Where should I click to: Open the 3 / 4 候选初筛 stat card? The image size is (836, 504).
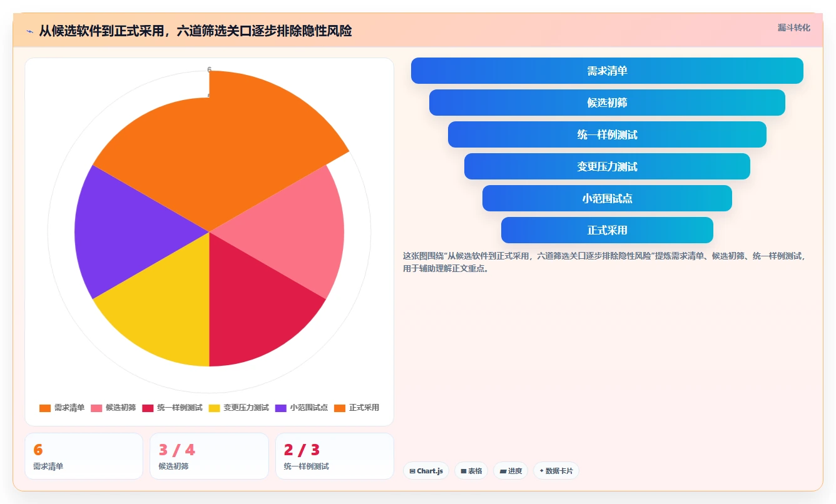(209, 456)
